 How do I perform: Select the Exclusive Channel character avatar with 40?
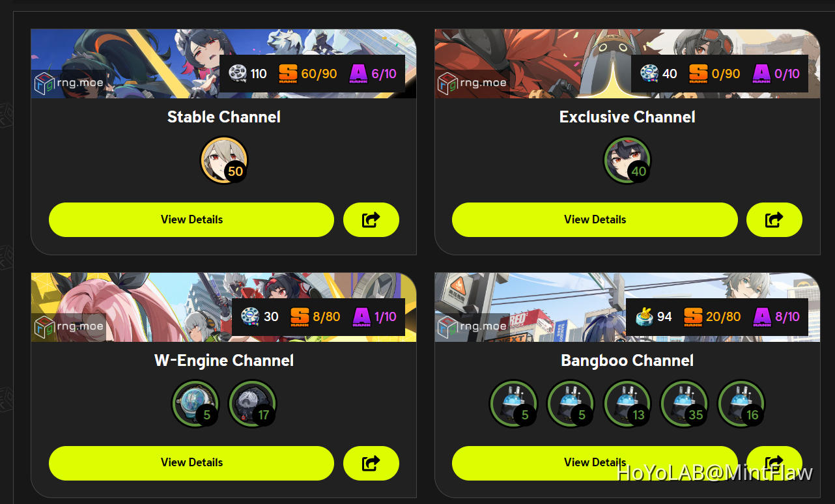[627, 160]
